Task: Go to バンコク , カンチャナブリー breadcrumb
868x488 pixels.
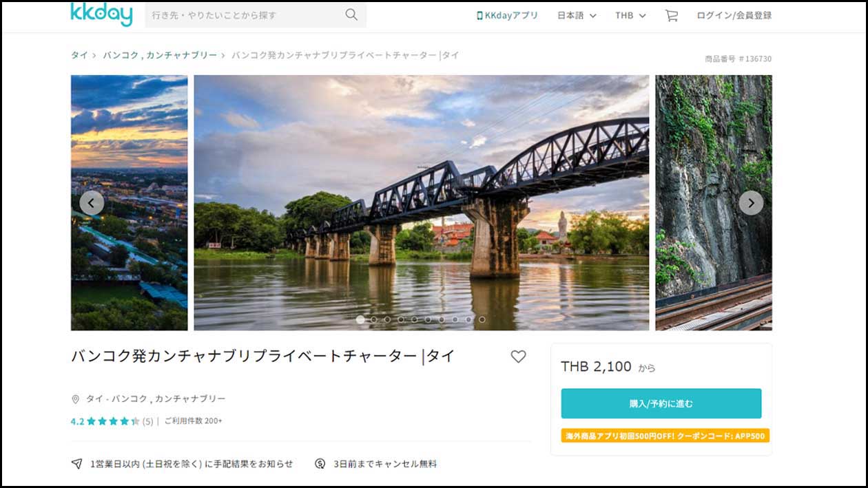Action: pos(160,55)
